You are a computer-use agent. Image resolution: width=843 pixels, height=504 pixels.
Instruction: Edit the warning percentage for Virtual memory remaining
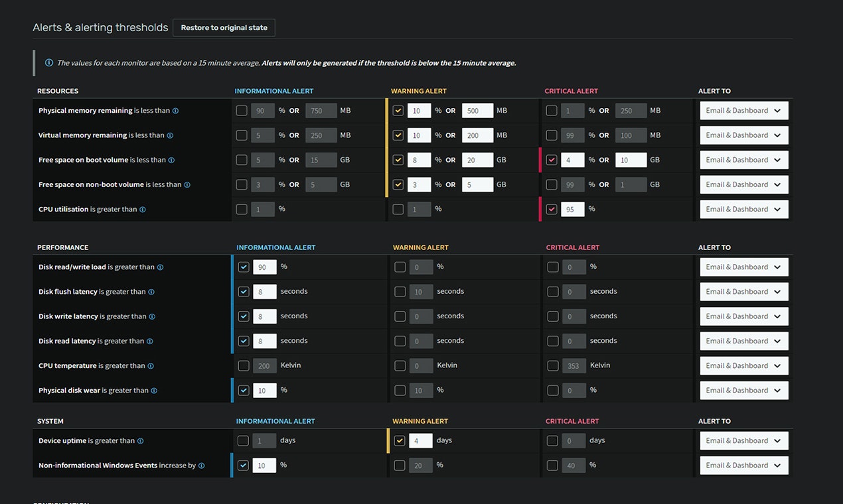(x=421, y=135)
